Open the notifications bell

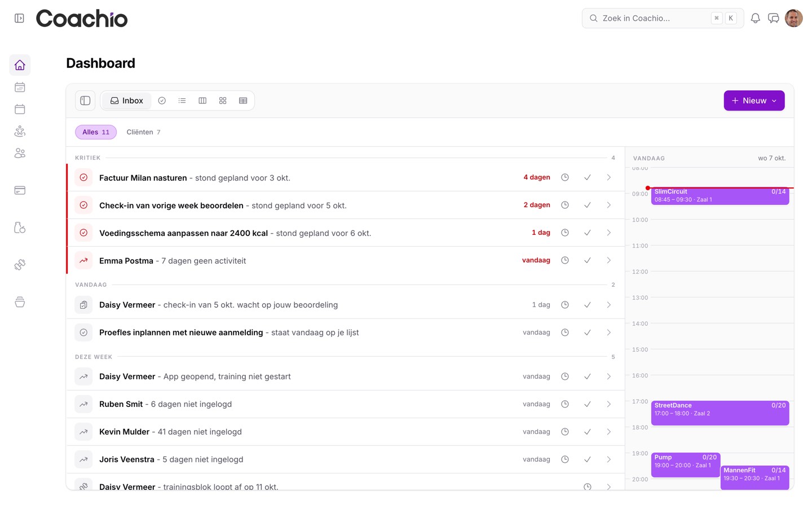click(755, 18)
